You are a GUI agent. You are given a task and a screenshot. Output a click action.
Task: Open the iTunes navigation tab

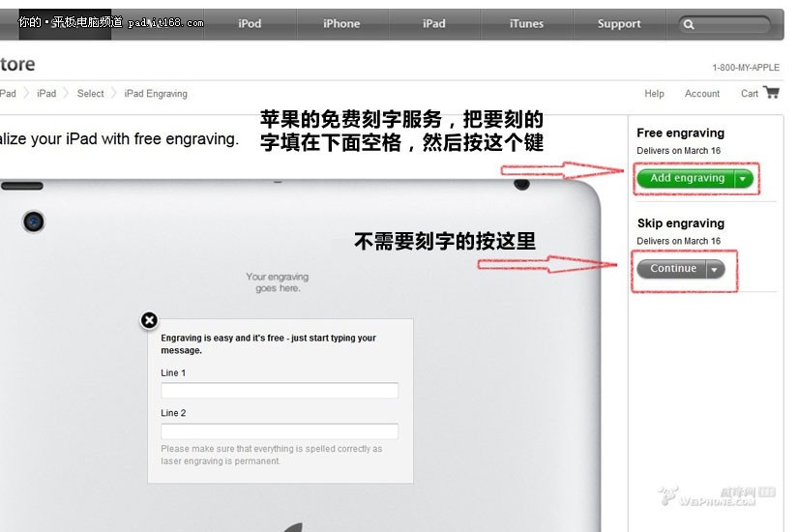[x=526, y=24]
